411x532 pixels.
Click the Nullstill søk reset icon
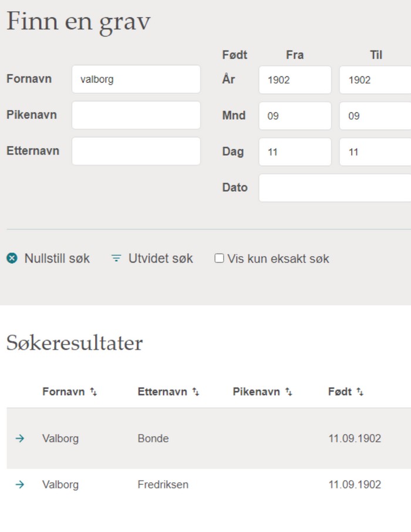click(12, 259)
